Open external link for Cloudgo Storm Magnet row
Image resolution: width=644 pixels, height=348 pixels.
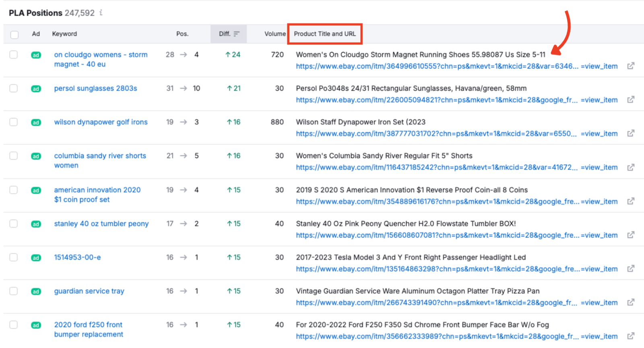click(x=631, y=66)
